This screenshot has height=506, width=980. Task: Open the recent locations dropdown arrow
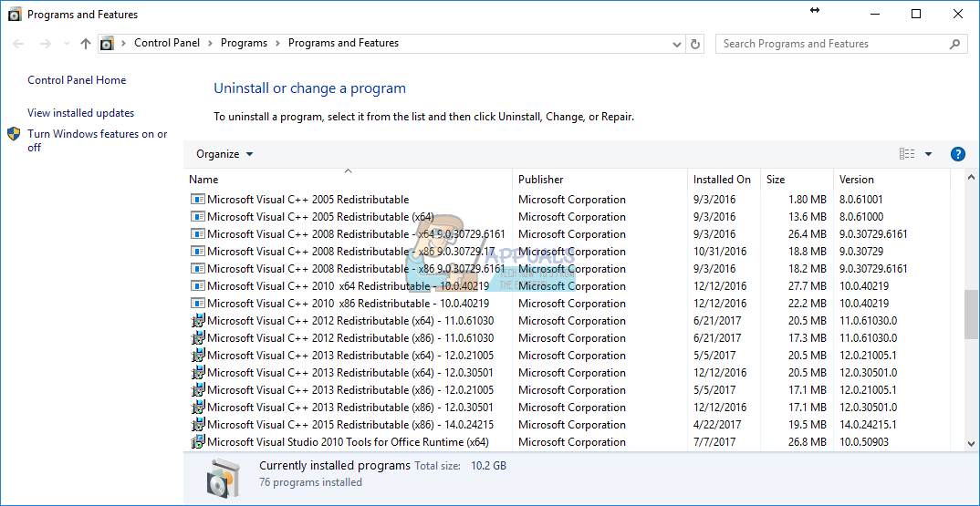67,45
